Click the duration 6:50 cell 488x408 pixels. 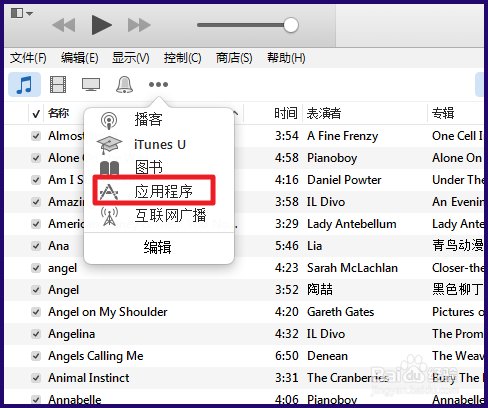(x=287, y=356)
